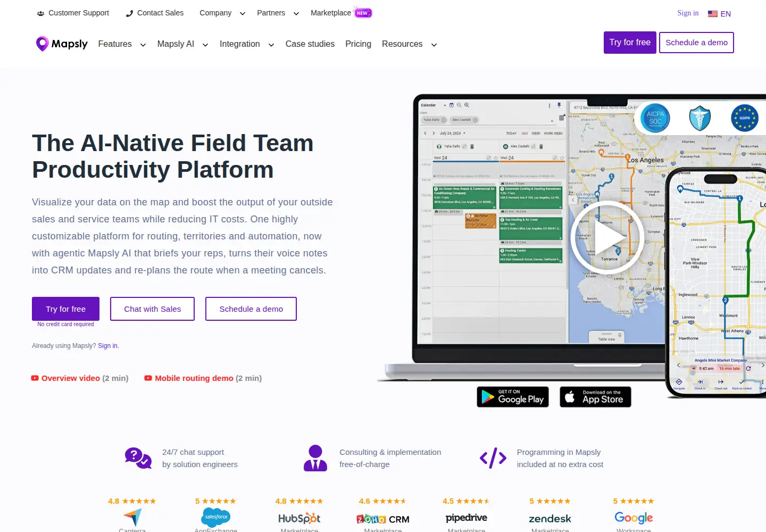
Task: Open the EN language selector
Action: click(719, 14)
